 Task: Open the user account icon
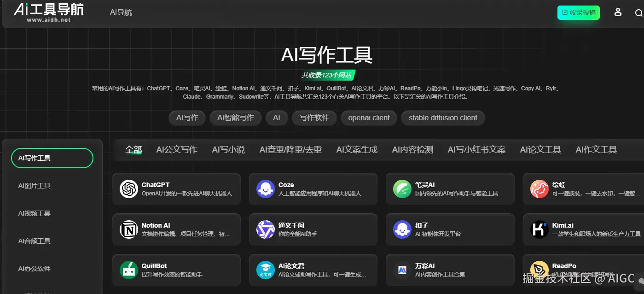(618, 12)
